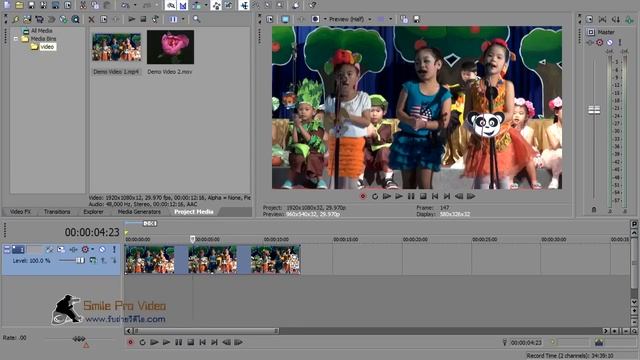Toggle Loop Playback under video preview
Viewport: 640px width, 360px height.
click(x=375, y=196)
